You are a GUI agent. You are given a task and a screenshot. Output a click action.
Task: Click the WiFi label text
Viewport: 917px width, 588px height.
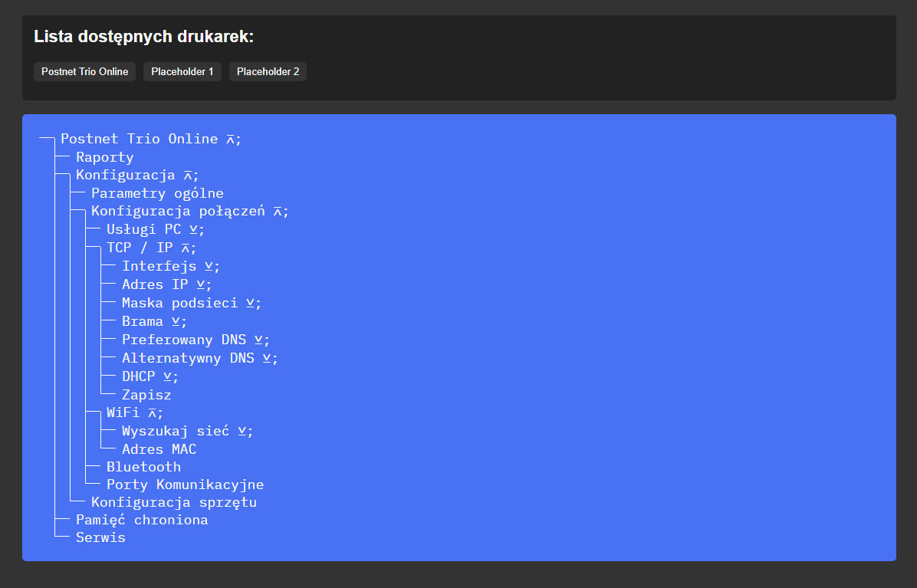[123, 413]
